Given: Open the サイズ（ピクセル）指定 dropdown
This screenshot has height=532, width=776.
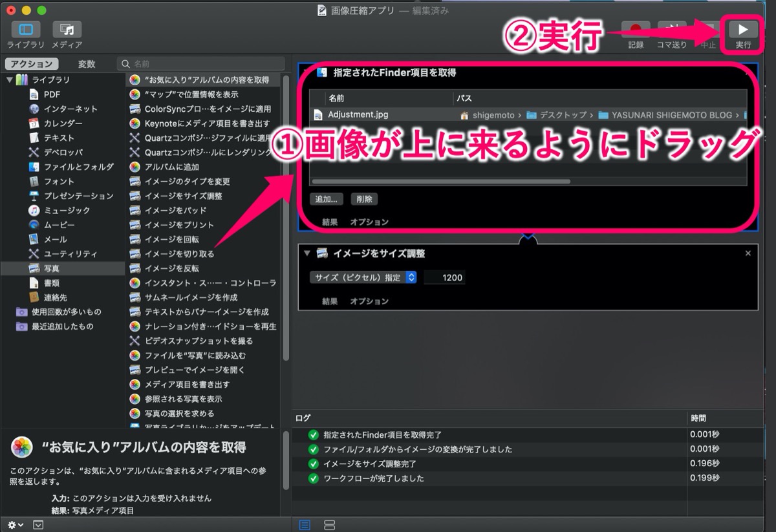Looking at the screenshot, I should click(x=363, y=277).
